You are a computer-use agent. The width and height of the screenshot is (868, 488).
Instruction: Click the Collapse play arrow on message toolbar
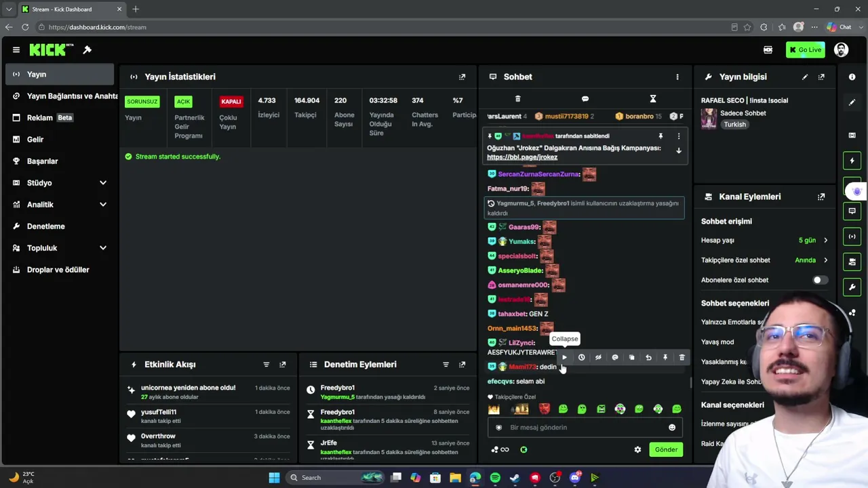(564, 357)
